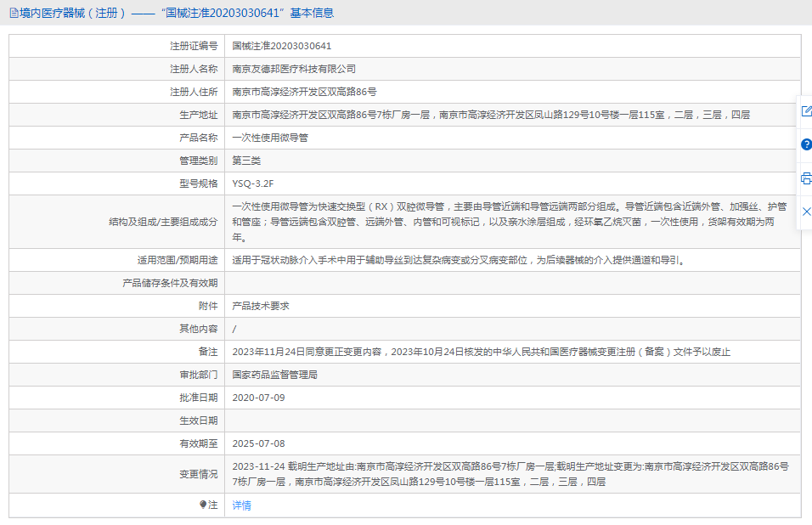
Task: Click the lightbulb icon beside 注
Action: (203, 505)
